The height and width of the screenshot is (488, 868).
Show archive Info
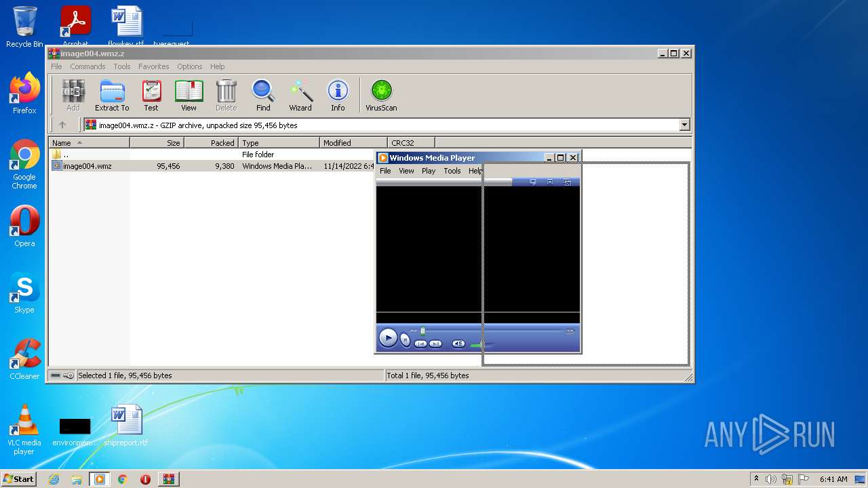[x=338, y=96]
